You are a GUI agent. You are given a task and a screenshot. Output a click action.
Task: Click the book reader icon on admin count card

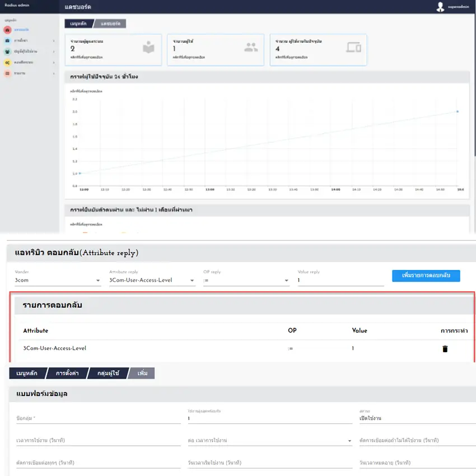pos(148,48)
